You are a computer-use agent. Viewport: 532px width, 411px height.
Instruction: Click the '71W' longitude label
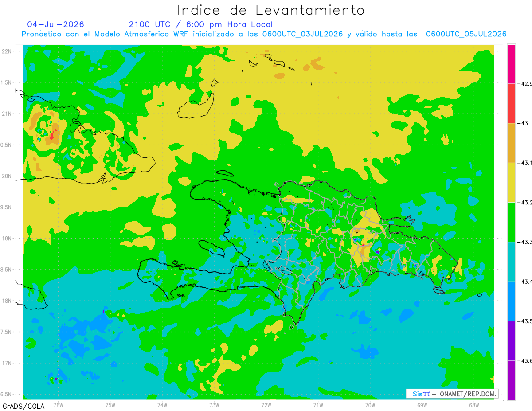(318, 405)
